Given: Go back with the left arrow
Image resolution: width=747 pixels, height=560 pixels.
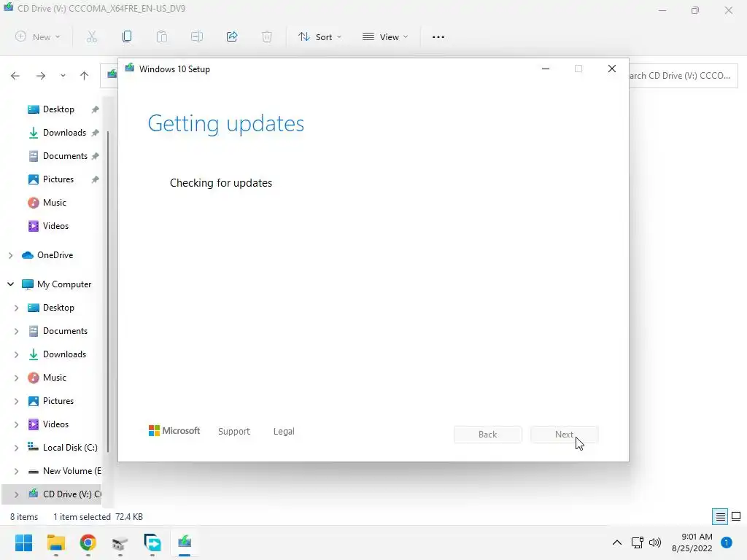Looking at the screenshot, I should (15, 76).
